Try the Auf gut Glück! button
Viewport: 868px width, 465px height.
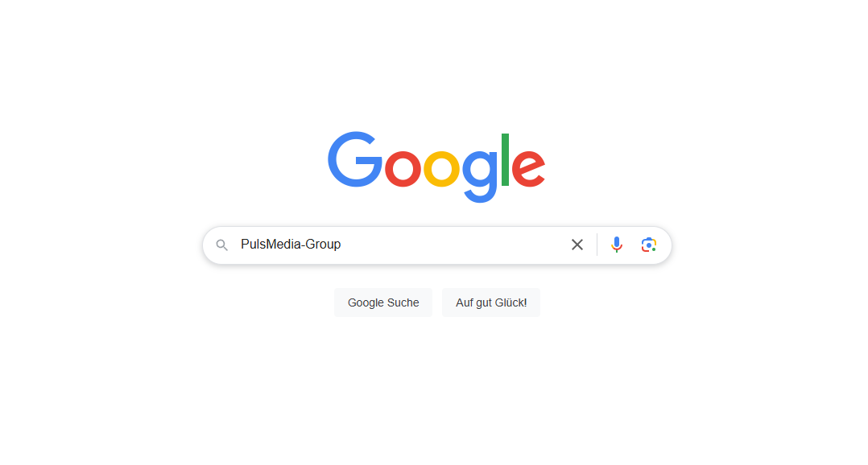tap(491, 302)
